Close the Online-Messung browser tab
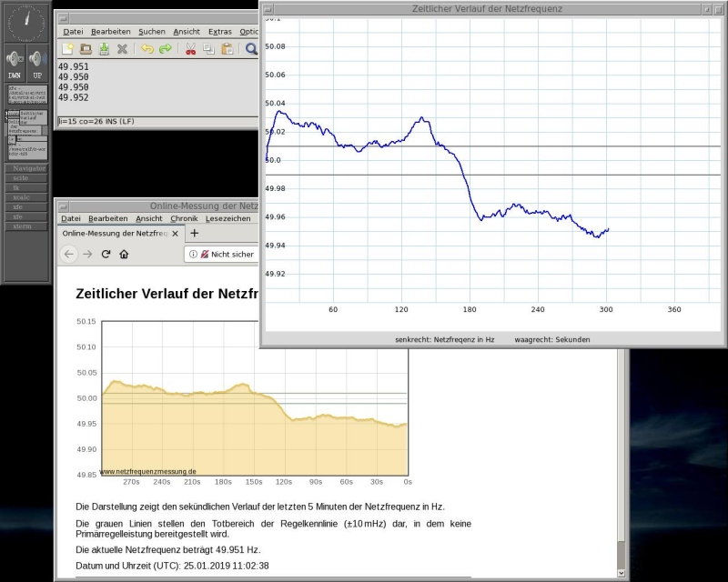The image size is (728, 582). click(175, 234)
